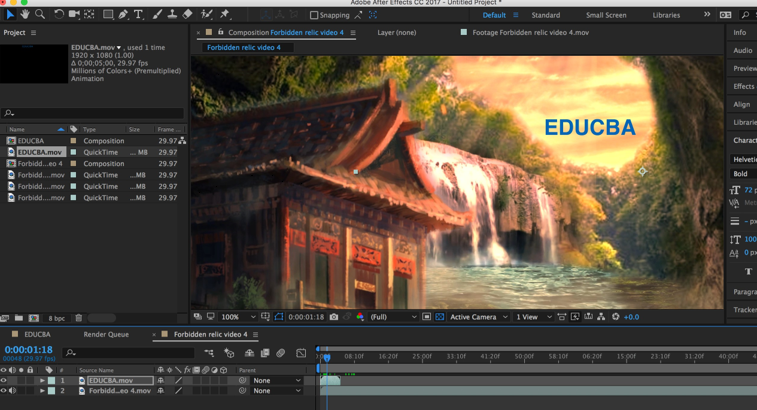
Task: Select the Hand tool
Action: [25, 14]
